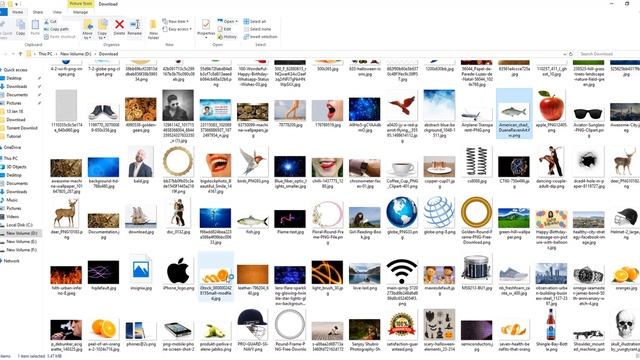
Task: Select Videos under This PC
Action: tap(13, 217)
